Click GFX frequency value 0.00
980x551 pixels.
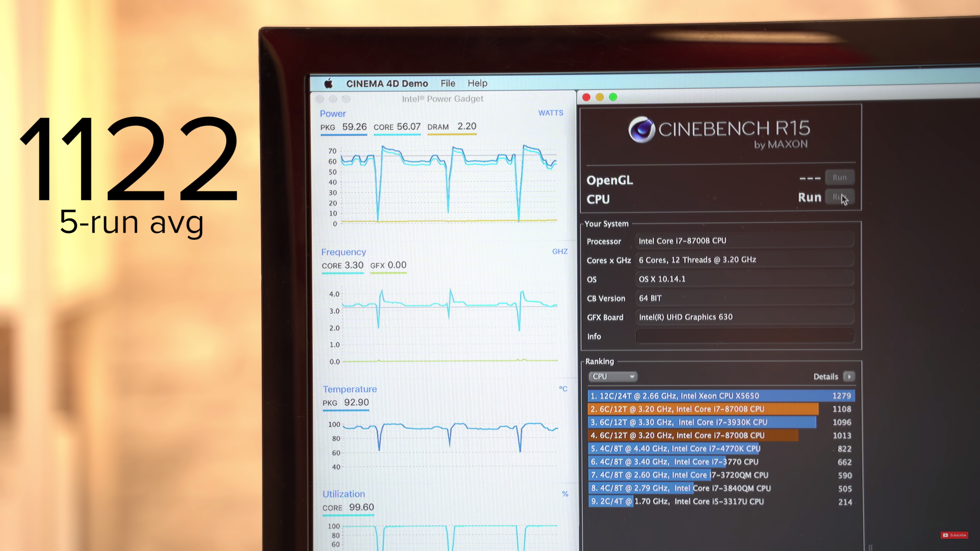click(397, 265)
